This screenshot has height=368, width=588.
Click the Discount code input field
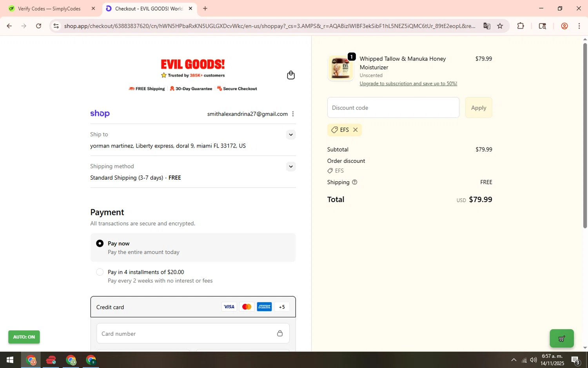[393, 107]
